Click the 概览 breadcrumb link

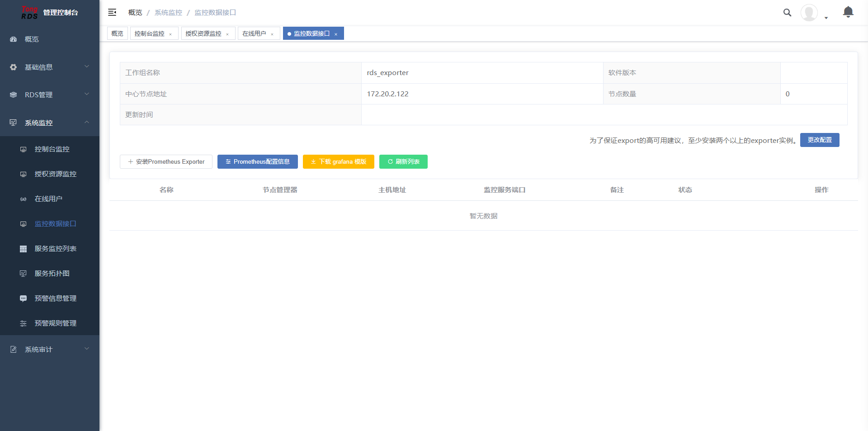[135, 13]
